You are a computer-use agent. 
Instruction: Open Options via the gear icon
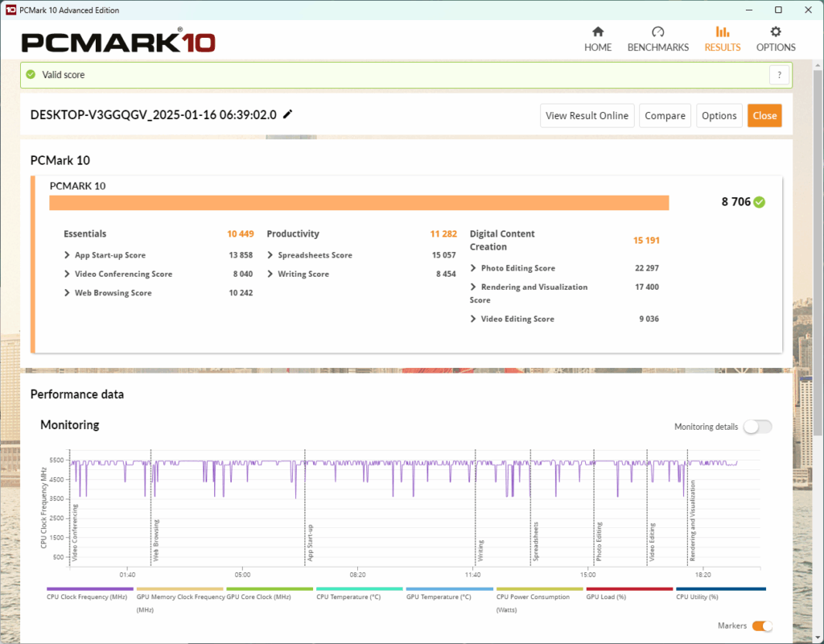(776, 31)
